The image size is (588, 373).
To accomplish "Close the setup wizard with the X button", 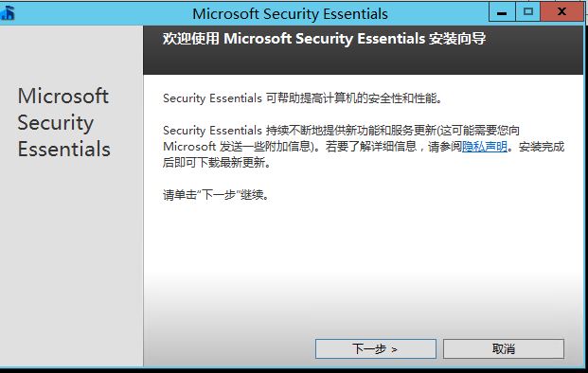I will (x=561, y=12).
